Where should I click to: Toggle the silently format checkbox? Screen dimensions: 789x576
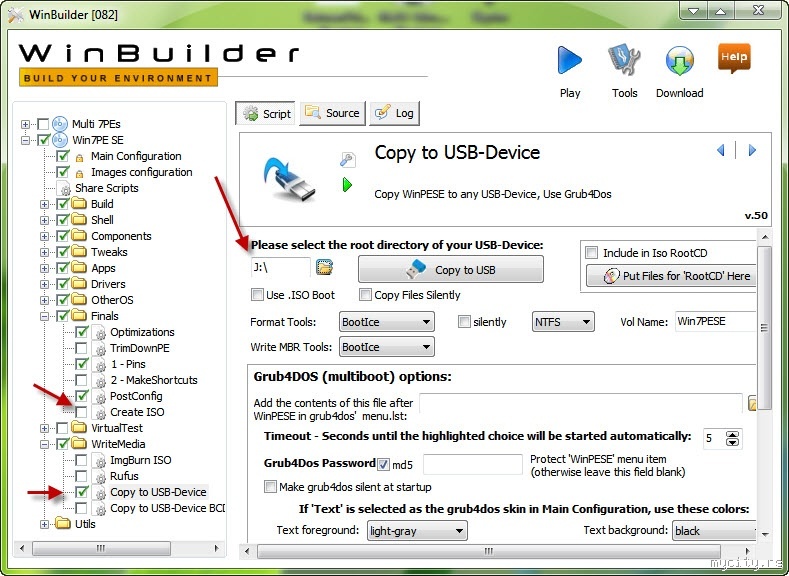(464, 321)
